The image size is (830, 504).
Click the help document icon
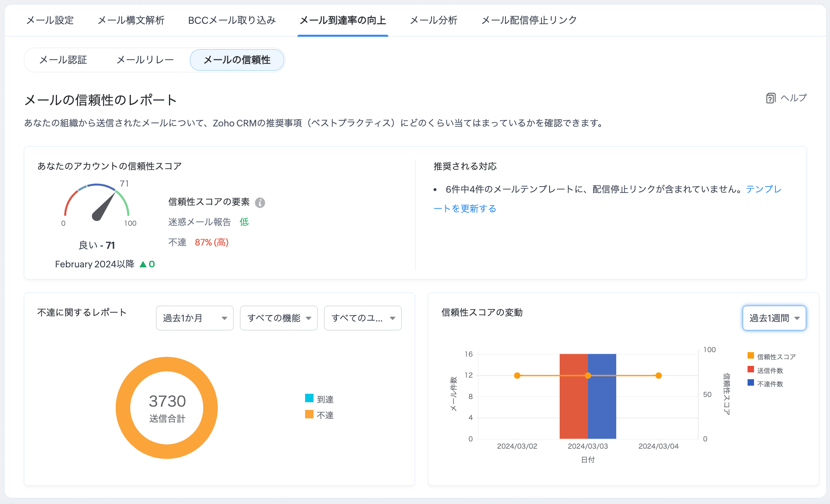(771, 98)
